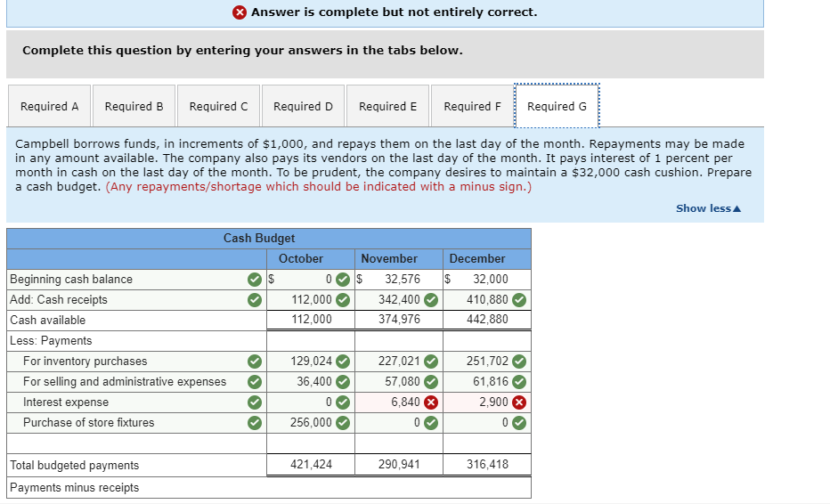The width and height of the screenshot is (830, 504).
Task: Edit December beginning cash balance field 32,000
Action: click(x=487, y=279)
